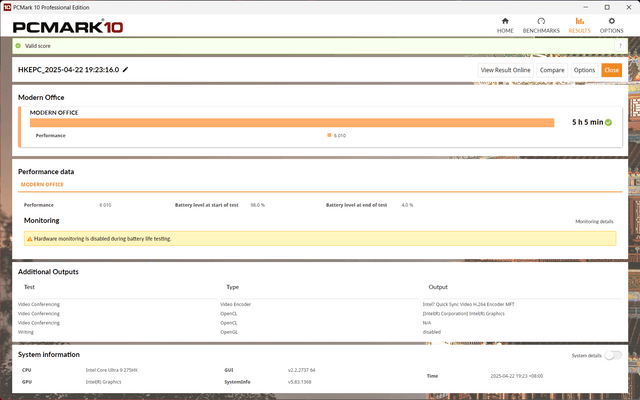The width and height of the screenshot is (640, 400).
Task: Click the SystemInfo version v5.83.1368
Action: coord(299,382)
